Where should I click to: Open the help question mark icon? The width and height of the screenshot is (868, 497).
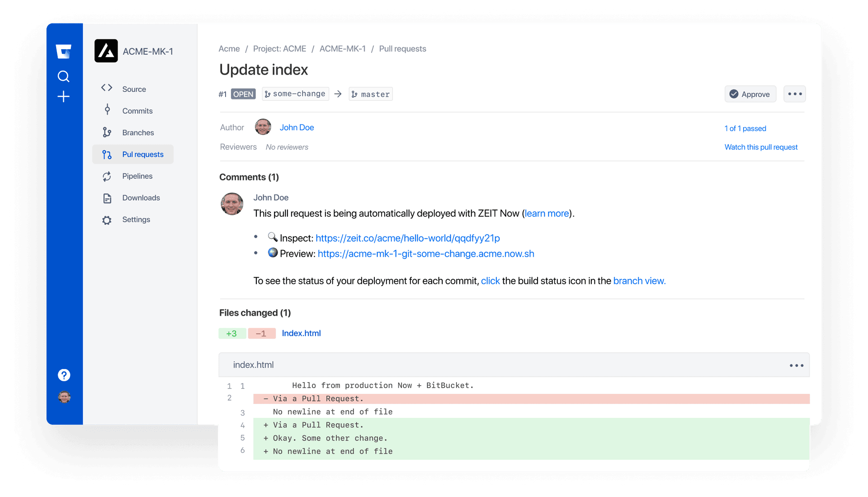click(64, 375)
